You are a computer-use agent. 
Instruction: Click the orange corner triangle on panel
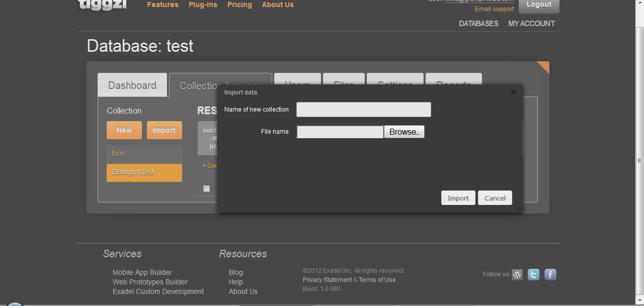pos(544,66)
